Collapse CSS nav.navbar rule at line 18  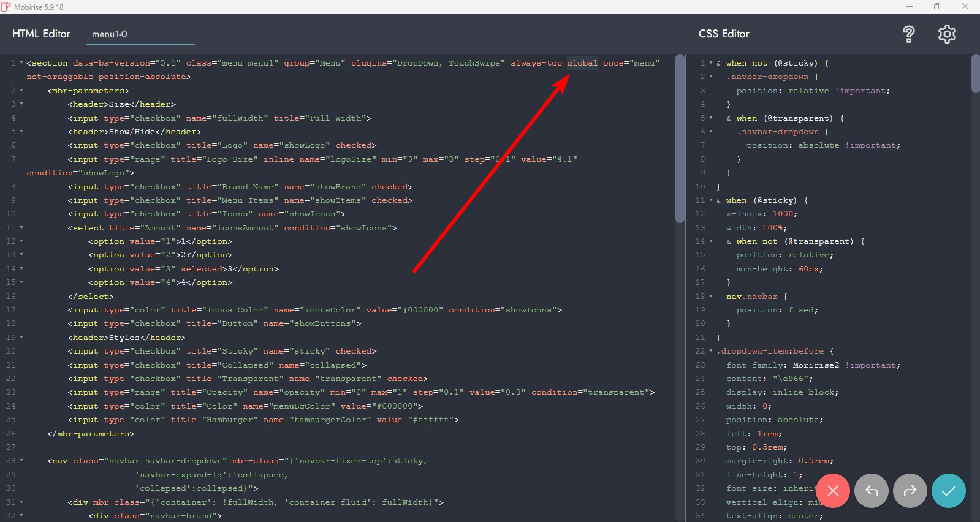click(x=711, y=297)
